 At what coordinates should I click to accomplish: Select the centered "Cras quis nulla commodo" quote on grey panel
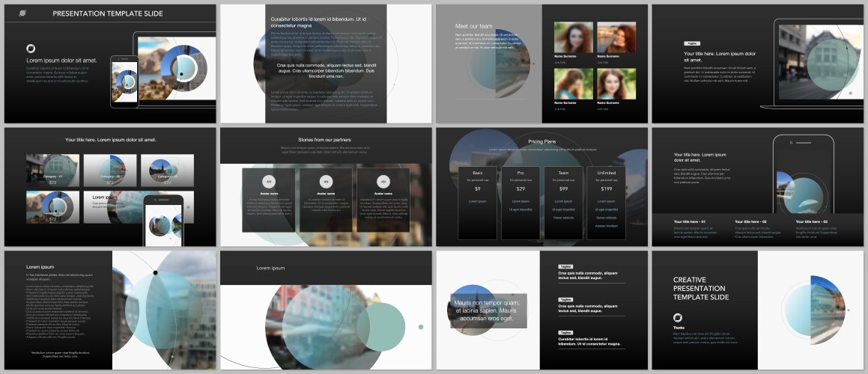pos(326,70)
